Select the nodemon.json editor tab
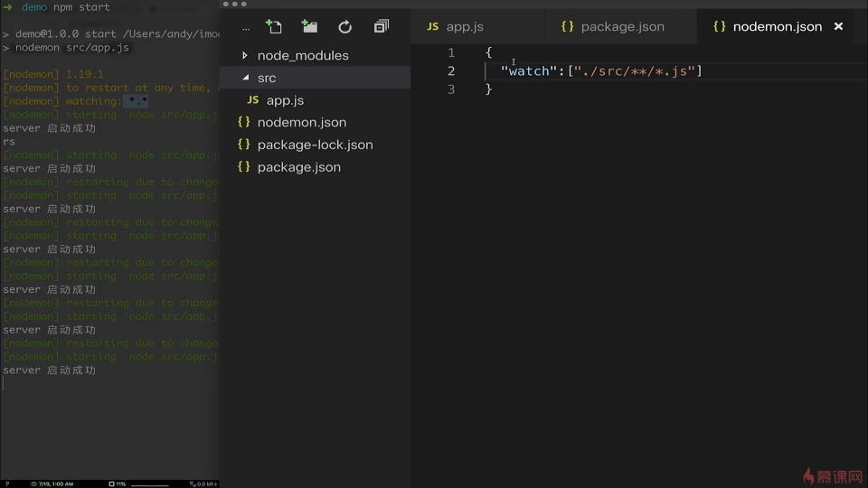 (x=777, y=26)
